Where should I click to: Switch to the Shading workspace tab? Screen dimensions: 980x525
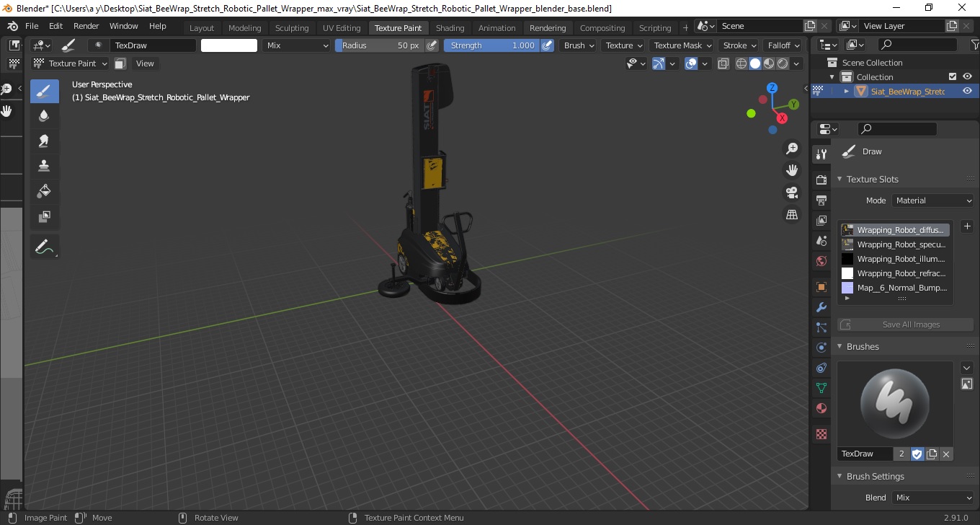pyautogui.click(x=450, y=28)
